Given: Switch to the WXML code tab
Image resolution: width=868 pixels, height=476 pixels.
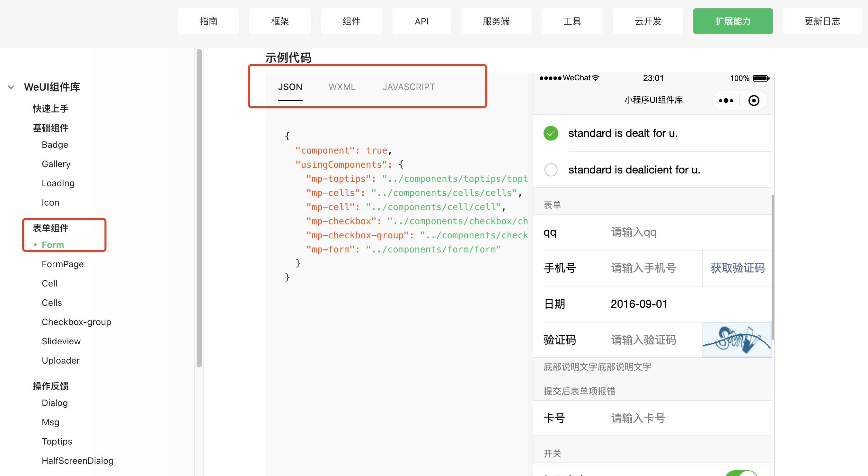Looking at the screenshot, I should pyautogui.click(x=342, y=87).
